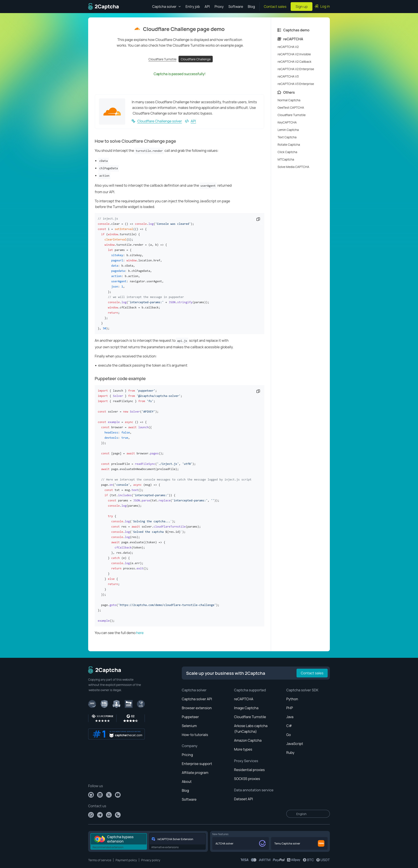Click the Log in icon link

point(322,6)
